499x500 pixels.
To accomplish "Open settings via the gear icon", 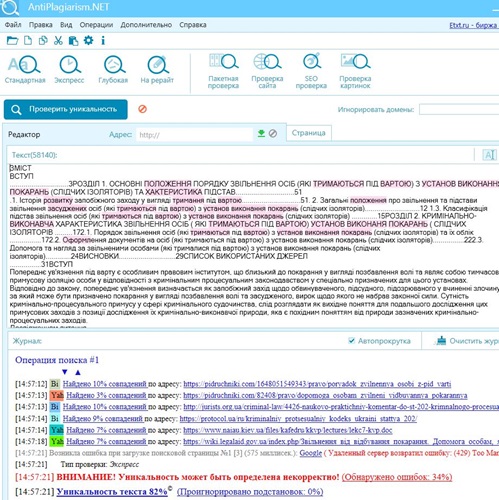I will (x=88, y=41).
